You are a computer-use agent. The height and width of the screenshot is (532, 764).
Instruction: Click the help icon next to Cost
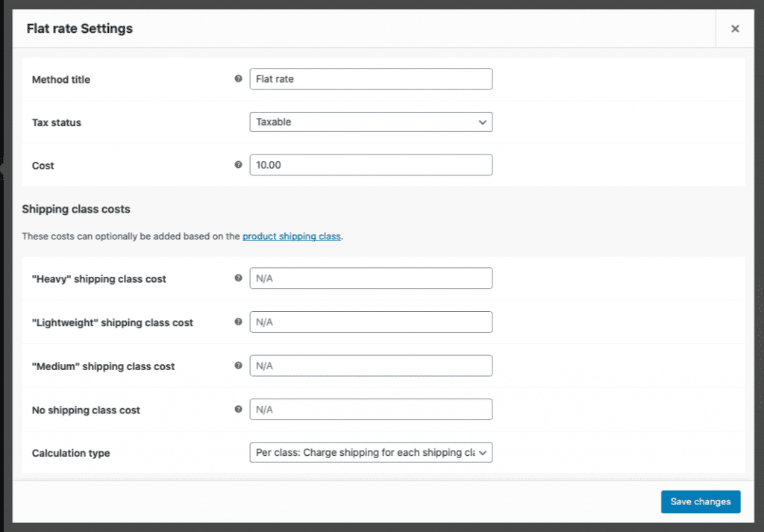(x=238, y=165)
